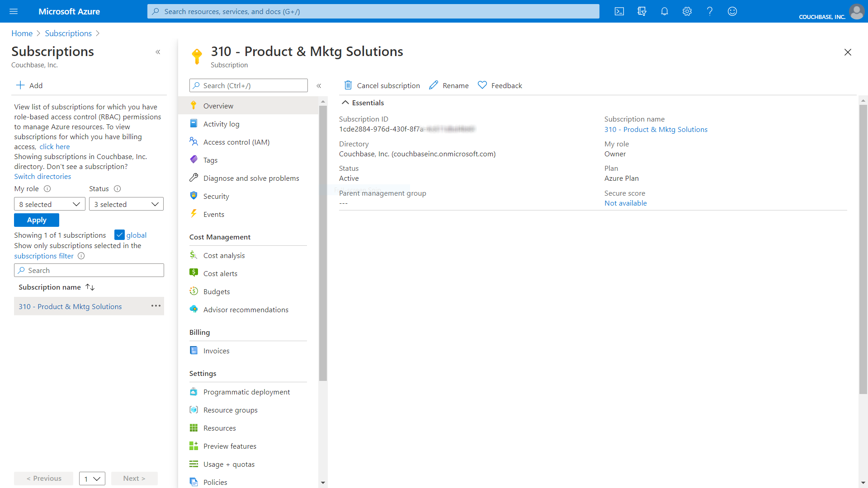Viewport: 868px width, 488px height.
Task: Open portal settings gear
Action: (x=687, y=11)
